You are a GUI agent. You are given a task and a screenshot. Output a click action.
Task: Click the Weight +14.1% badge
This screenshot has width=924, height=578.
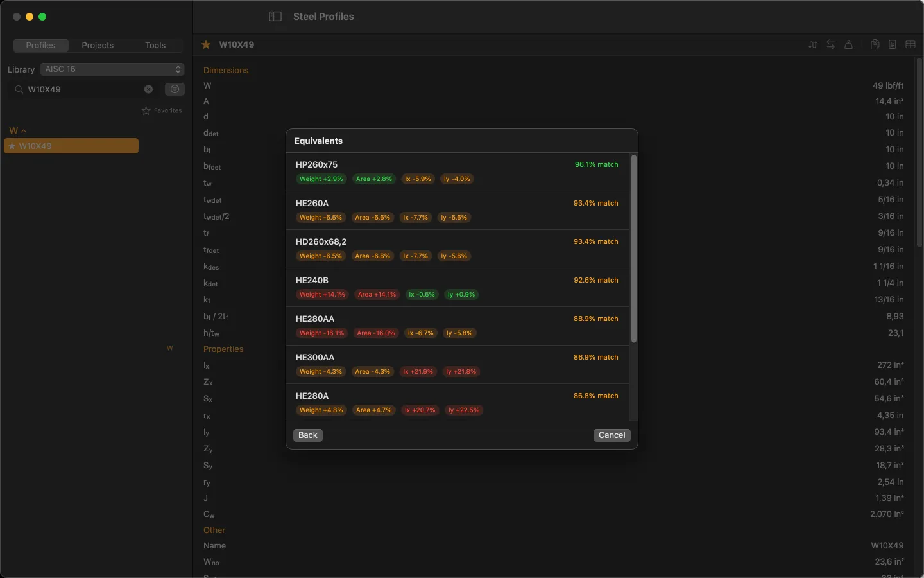[322, 295]
